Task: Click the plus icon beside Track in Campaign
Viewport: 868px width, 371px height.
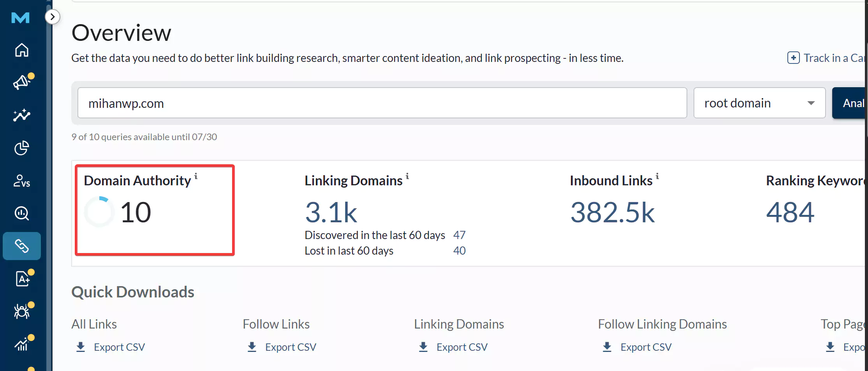Action: pyautogui.click(x=793, y=58)
